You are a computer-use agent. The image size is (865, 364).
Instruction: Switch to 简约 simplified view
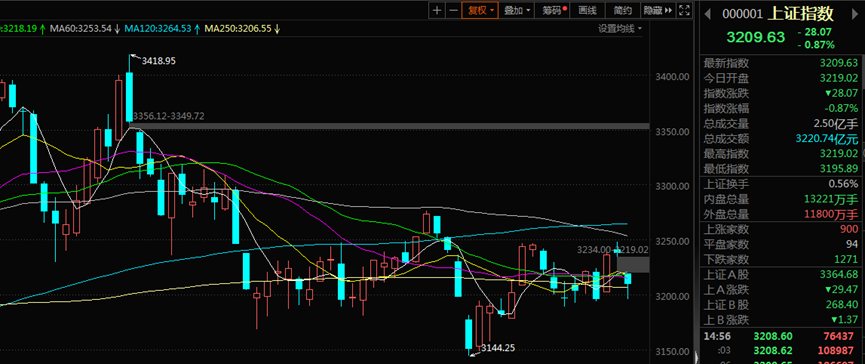(x=622, y=10)
